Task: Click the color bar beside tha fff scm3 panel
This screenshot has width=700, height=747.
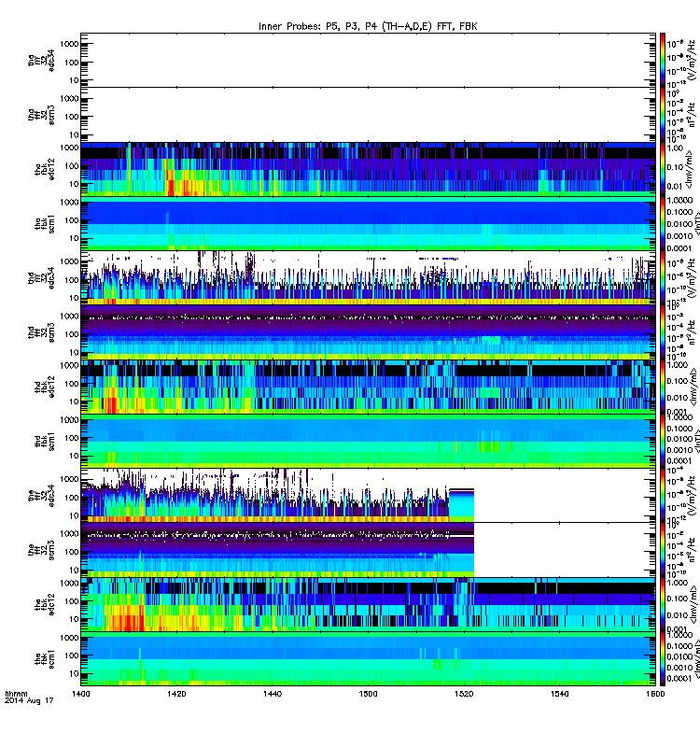Action: coord(663,115)
